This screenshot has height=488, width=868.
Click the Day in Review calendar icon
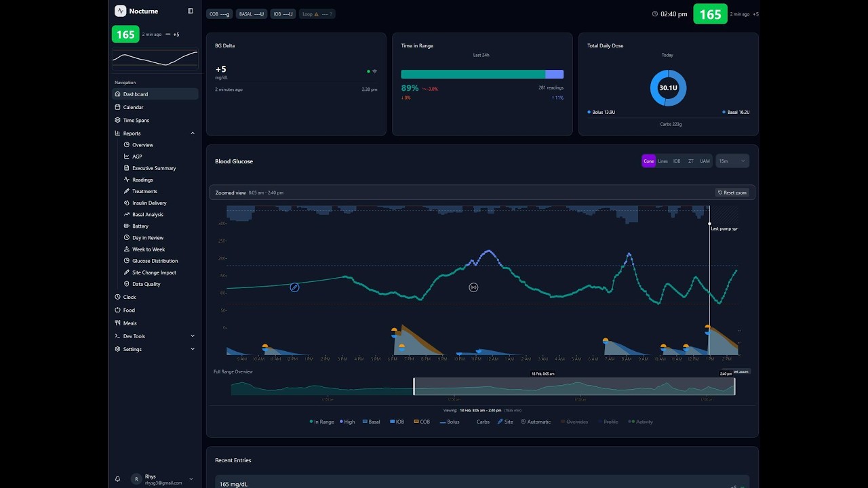126,238
